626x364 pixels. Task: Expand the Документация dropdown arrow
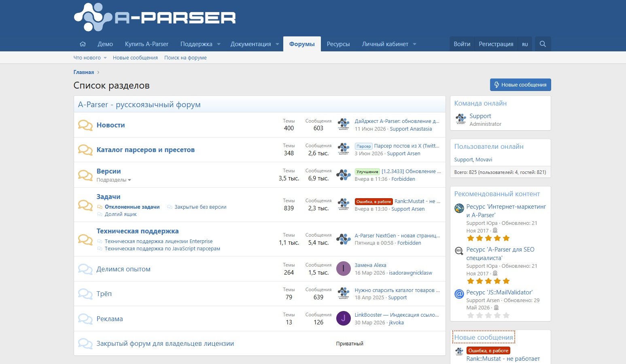(x=277, y=44)
